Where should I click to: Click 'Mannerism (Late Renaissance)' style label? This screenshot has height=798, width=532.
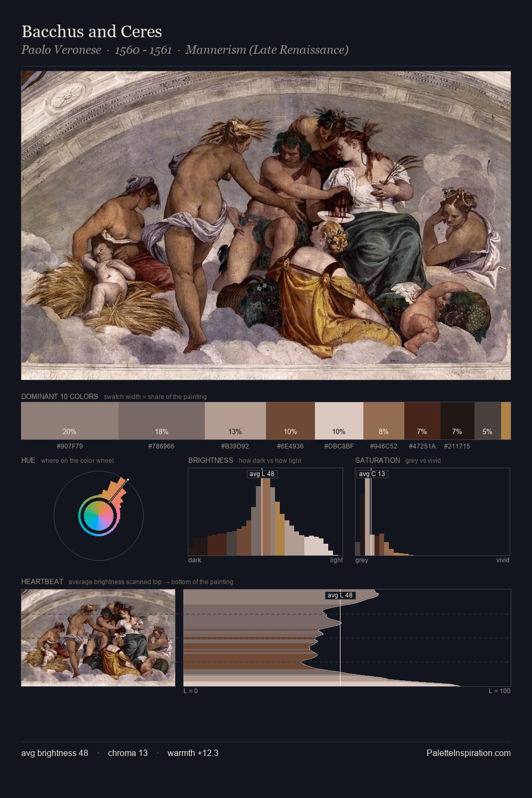coord(267,50)
